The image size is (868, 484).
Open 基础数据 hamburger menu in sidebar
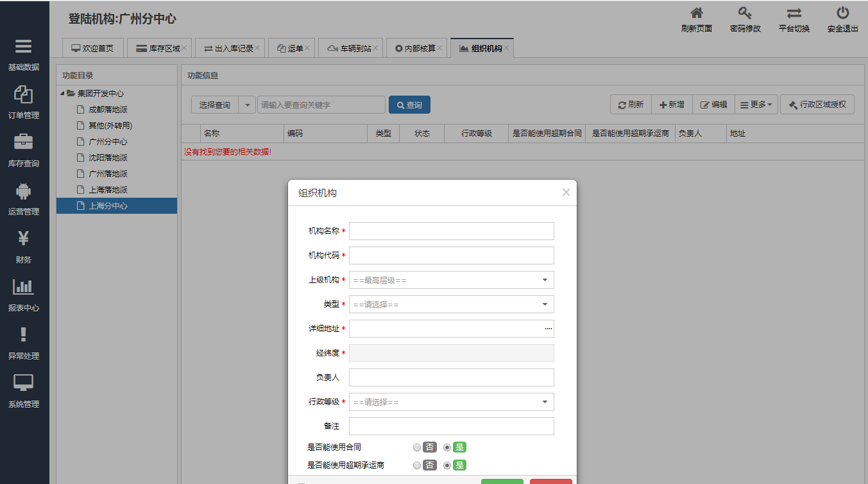(23, 47)
